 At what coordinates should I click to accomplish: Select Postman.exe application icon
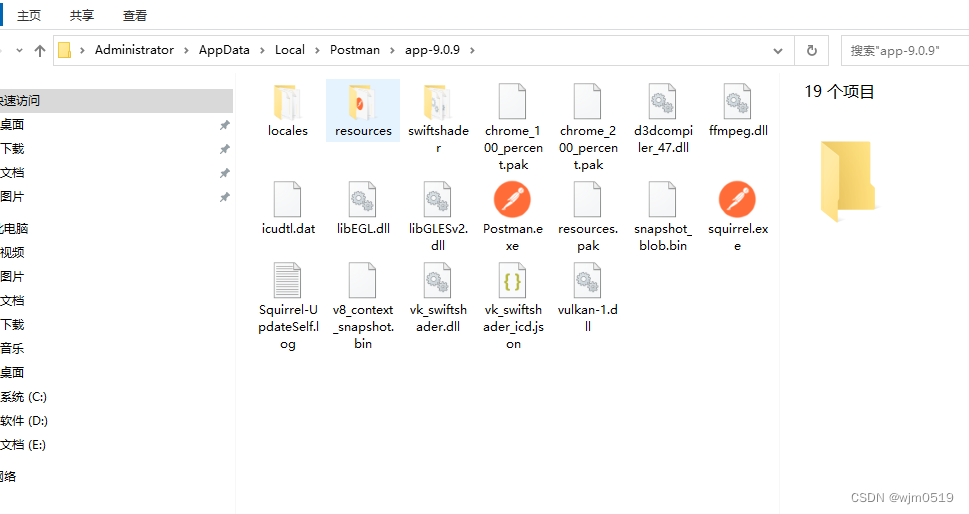click(x=512, y=200)
